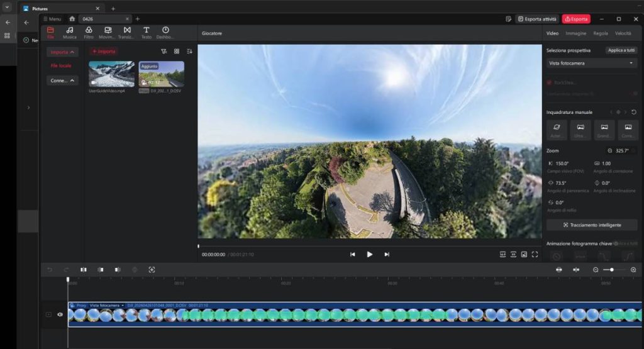The height and width of the screenshot is (349, 644).
Task: Collapse the Importa section in sidebar
Action: (x=62, y=52)
